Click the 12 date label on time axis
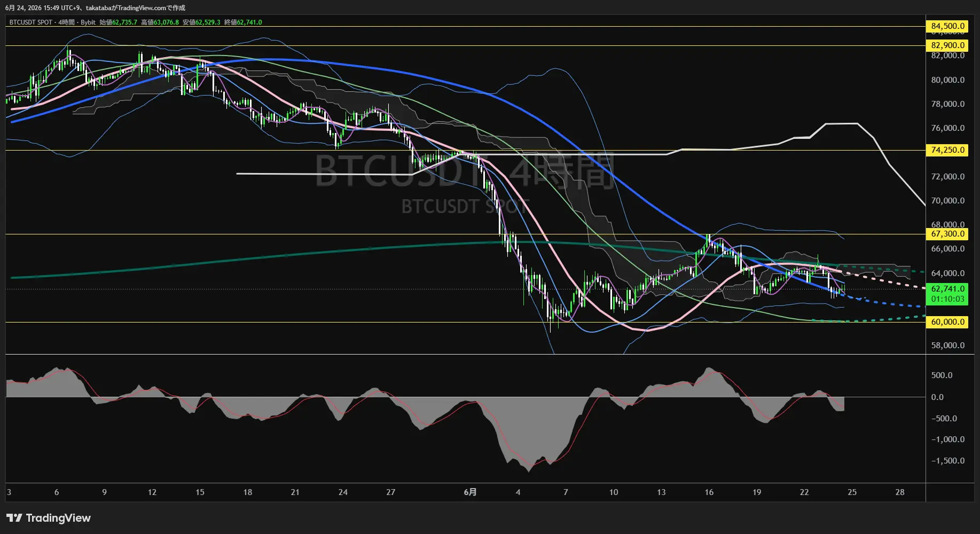Viewport: 980px width, 534px height. pos(152,492)
